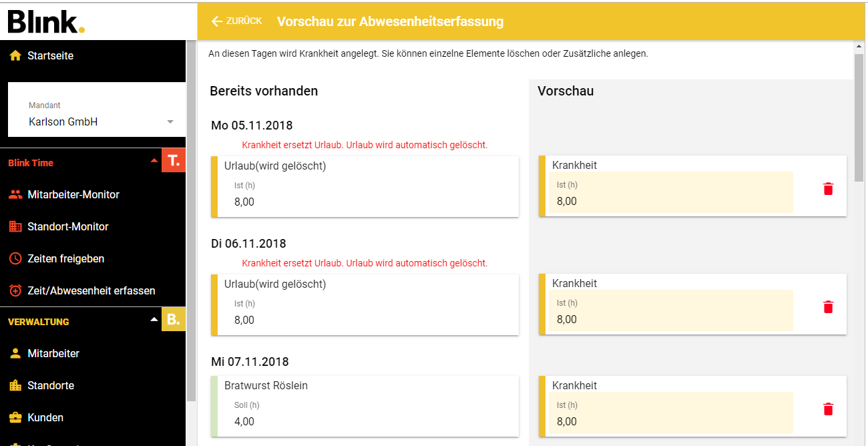Edit Ist hours for Krankheit on 05.11.2018
Viewport: 868px width, 446px height.
[670, 201]
